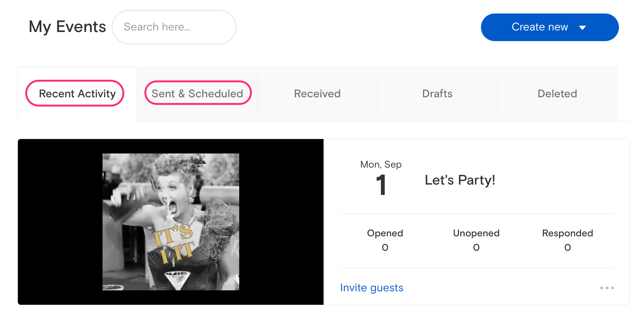Open the Let's Party! event title

[x=460, y=180]
